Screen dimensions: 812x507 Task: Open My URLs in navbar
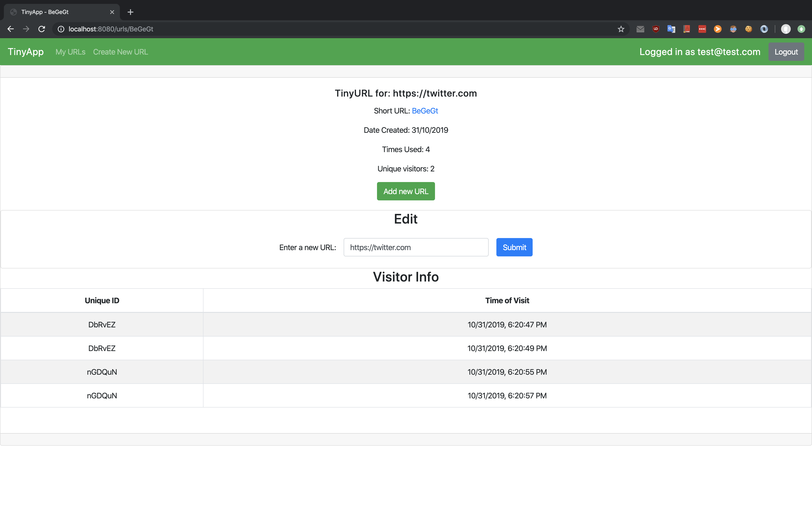(x=71, y=52)
